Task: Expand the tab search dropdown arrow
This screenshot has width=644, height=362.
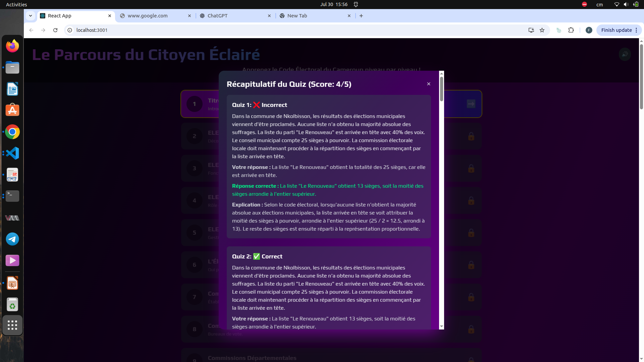Action: point(31,16)
